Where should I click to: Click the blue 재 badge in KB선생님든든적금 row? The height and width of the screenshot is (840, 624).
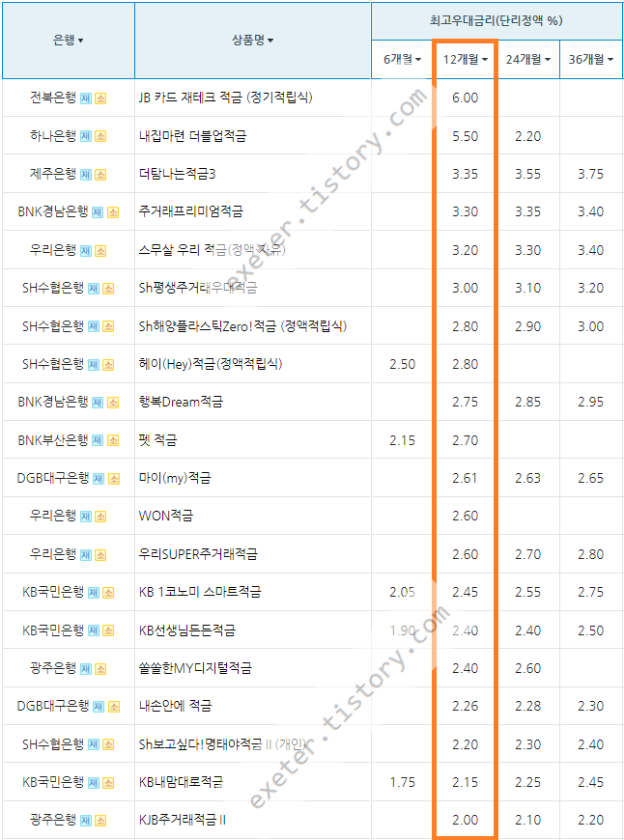pyautogui.click(x=94, y=631)
